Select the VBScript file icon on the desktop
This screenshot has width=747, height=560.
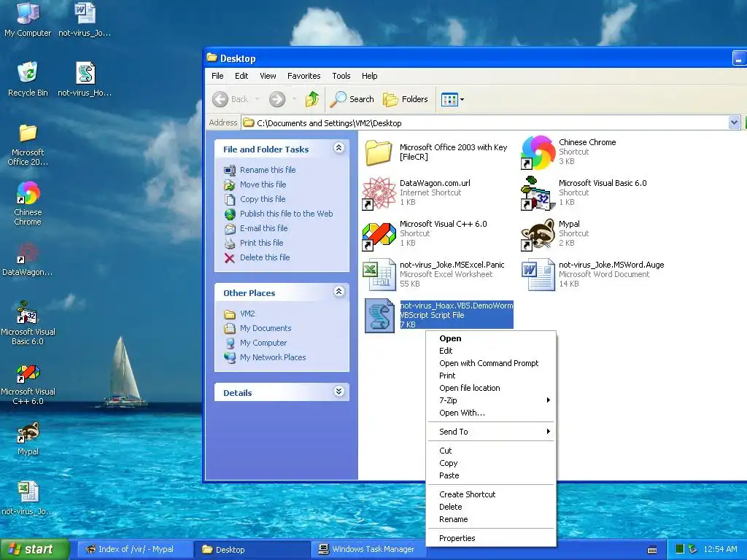click(85, 79)
